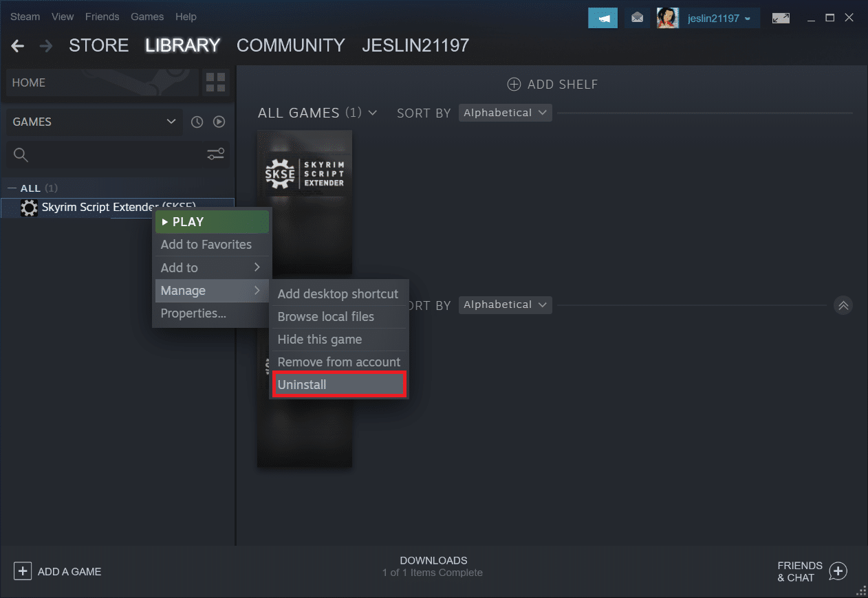Switch to collections grid view icon
The height and width of the screenshot is (598, 868).
215,82
